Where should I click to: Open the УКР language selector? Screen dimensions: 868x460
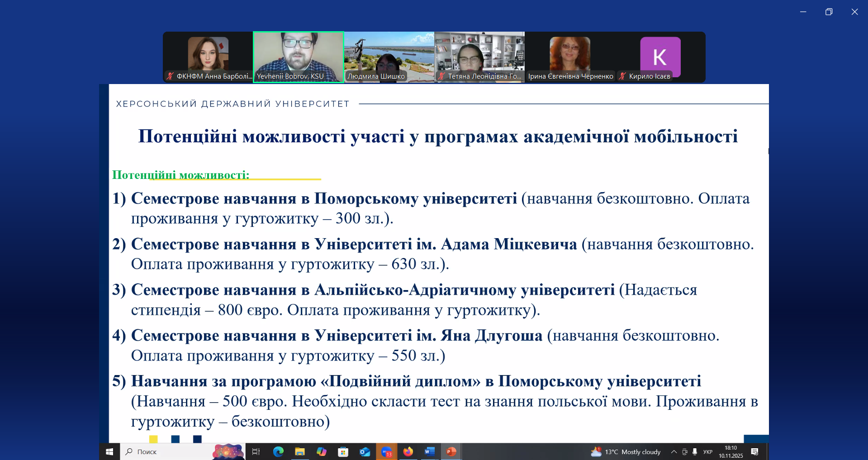(x=708, y=451)
